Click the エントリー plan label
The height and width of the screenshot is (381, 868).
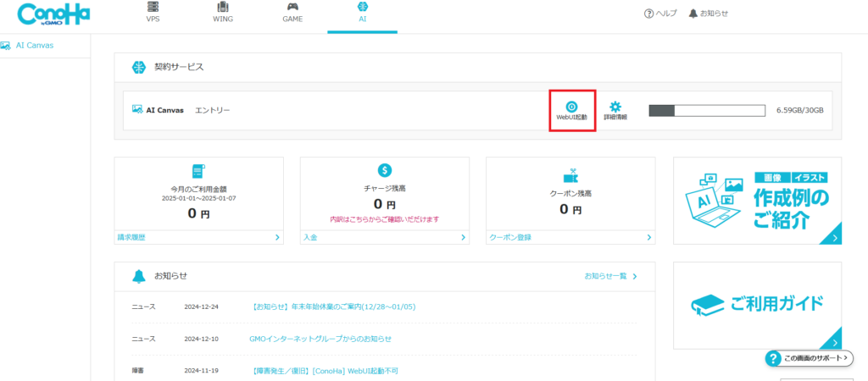coord(213,110)
